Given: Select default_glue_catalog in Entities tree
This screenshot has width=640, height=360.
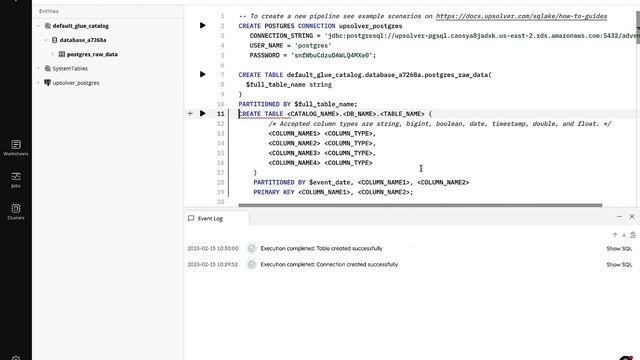Looking at the screenshot, I should click(80, 26).
